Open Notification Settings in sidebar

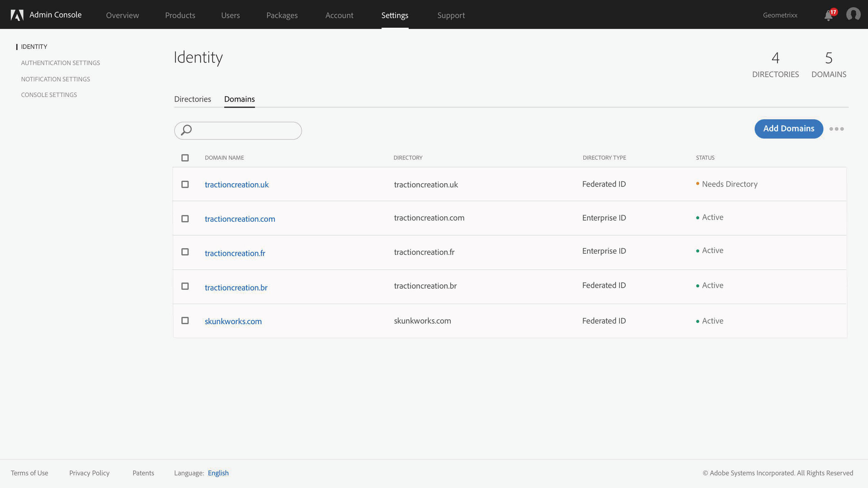click(x=56, y=79)
